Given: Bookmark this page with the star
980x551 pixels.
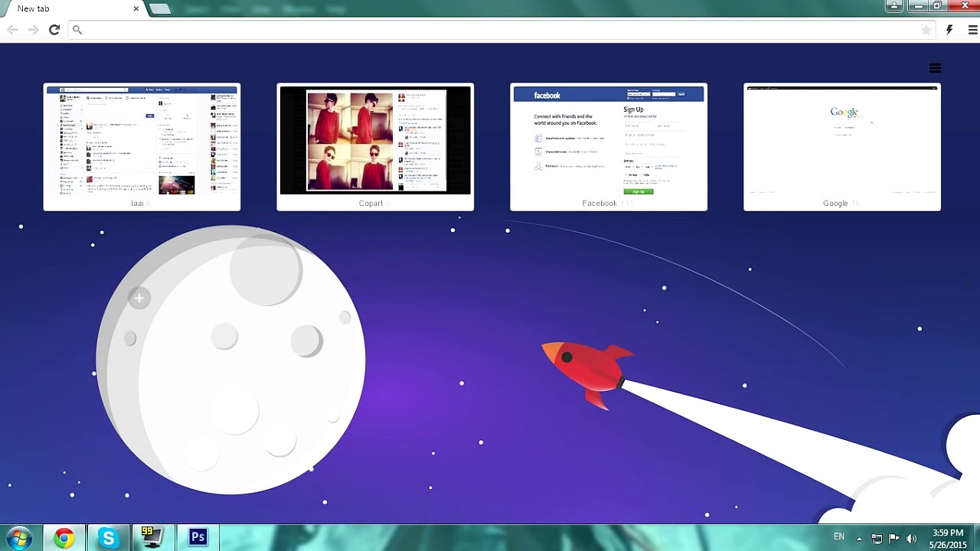Looking at the screenshot, I should [926, 30].
